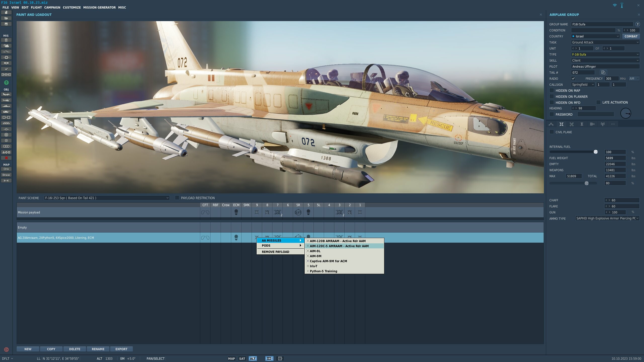Open the weather settings cloud icon
Viewport: 644px width, 362px height.
point(6,46)
